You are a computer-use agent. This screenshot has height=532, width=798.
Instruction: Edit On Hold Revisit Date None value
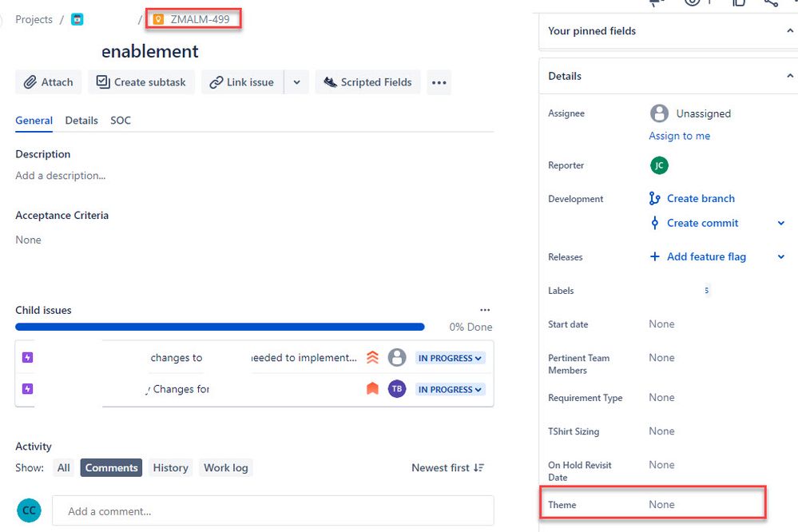tap(661, 465)
